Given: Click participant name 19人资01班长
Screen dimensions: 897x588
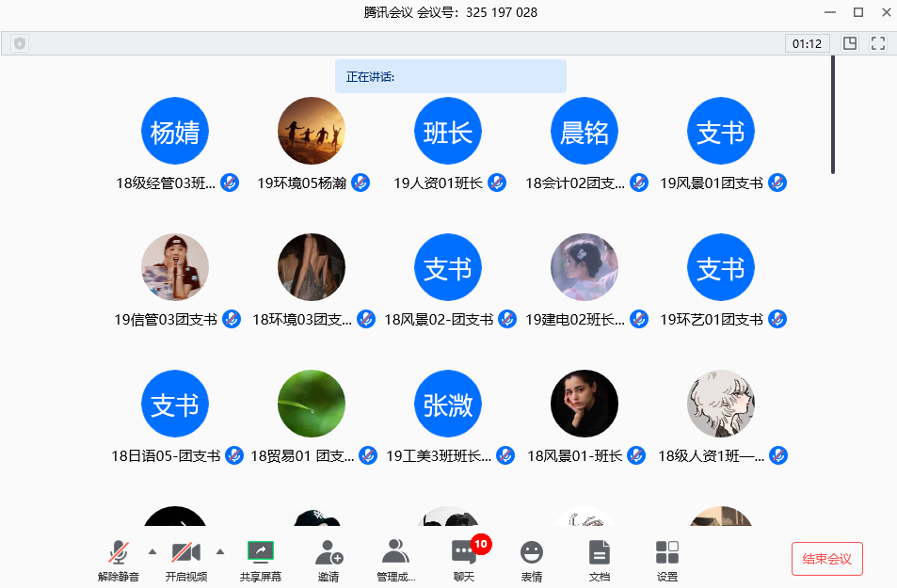Looking at the screenshot, I should click(x=439, y=183).
